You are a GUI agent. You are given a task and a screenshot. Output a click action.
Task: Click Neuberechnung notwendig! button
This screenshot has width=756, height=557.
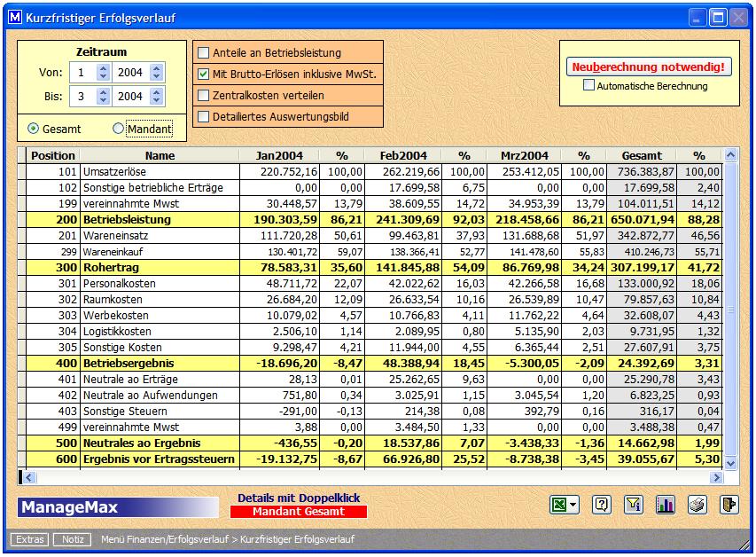649,67
